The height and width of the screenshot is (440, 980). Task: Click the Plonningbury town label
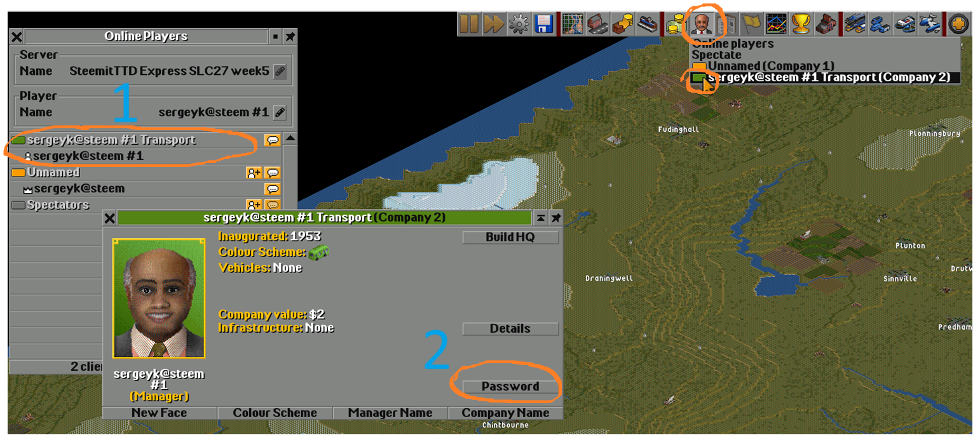click(934, 134)
